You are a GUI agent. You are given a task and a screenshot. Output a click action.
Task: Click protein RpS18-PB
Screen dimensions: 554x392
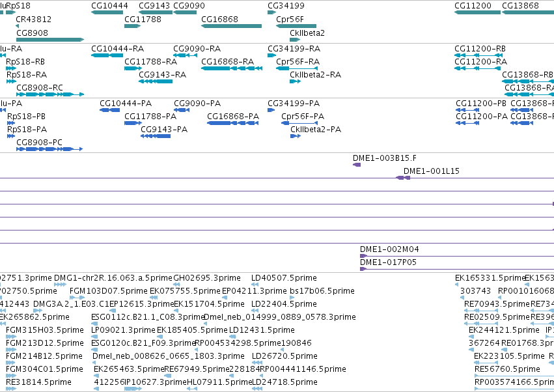tap(11, 123)
